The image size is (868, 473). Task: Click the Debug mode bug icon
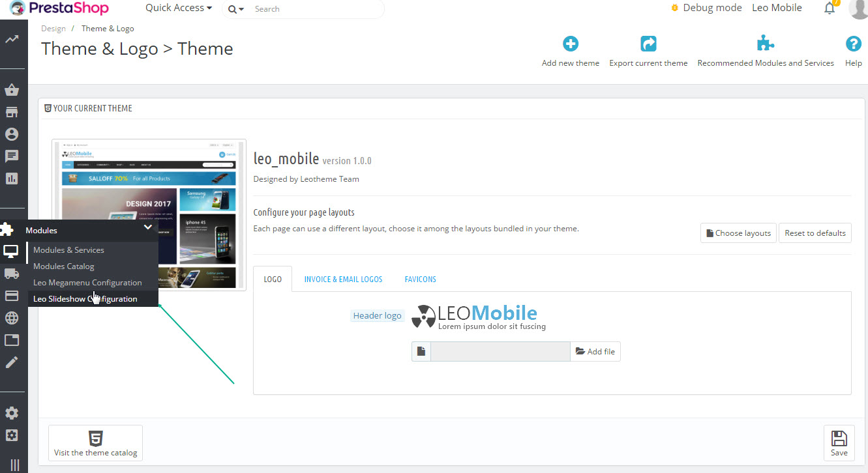pyautogui.click(x=675, y=8)
